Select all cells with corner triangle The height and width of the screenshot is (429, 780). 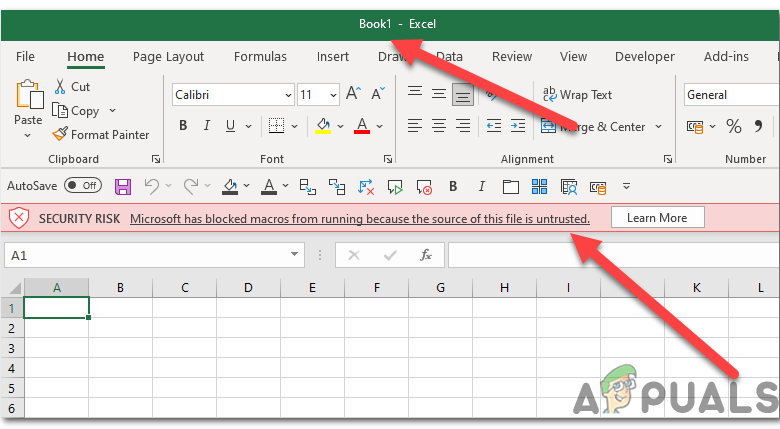coord(14,288)
